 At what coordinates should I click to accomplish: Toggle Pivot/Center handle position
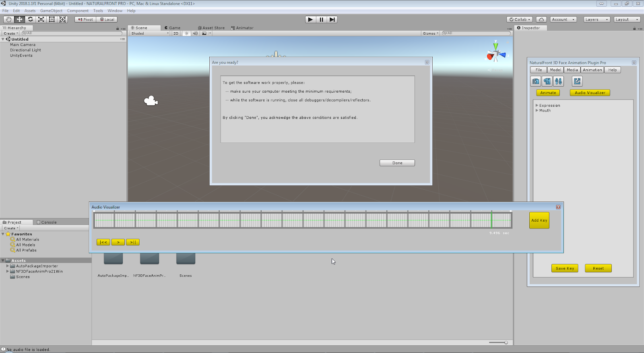point(85,19)
